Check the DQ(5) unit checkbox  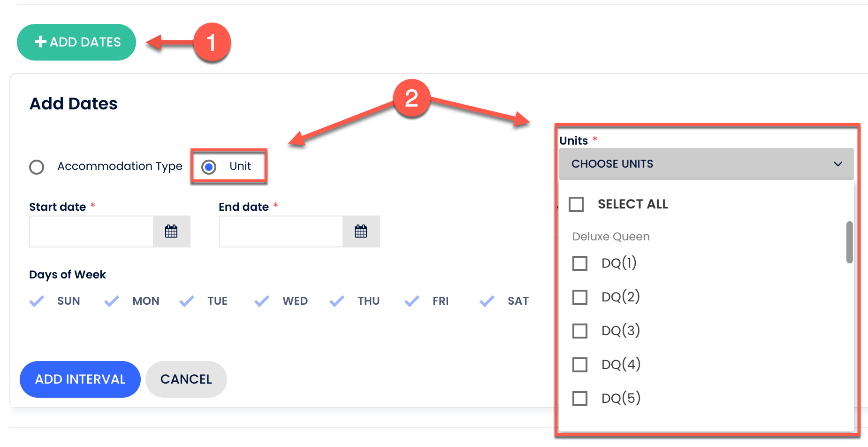pyautogui.click(x=580, y=399)
